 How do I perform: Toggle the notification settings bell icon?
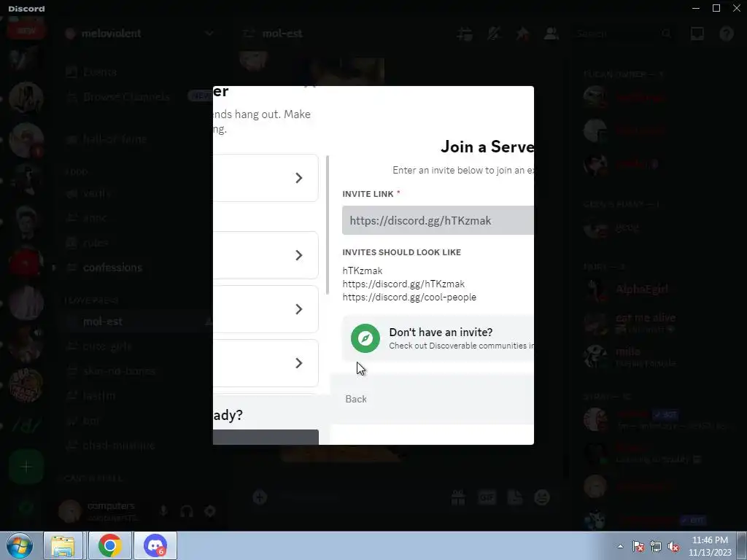(x=494, y=34)
